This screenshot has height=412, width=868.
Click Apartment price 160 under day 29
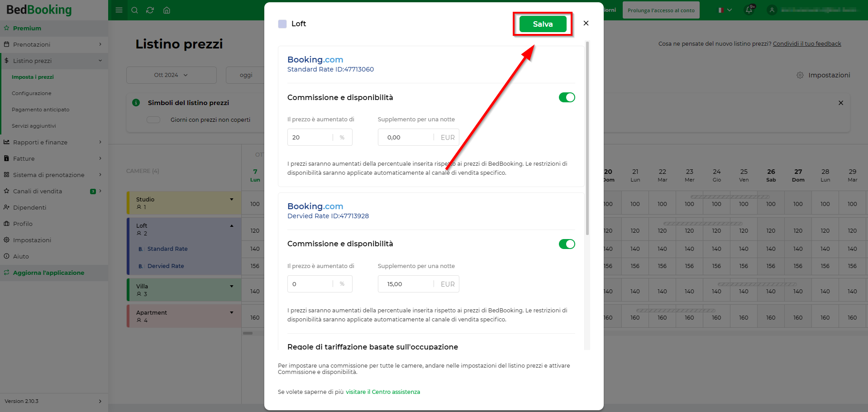(852, 318)
